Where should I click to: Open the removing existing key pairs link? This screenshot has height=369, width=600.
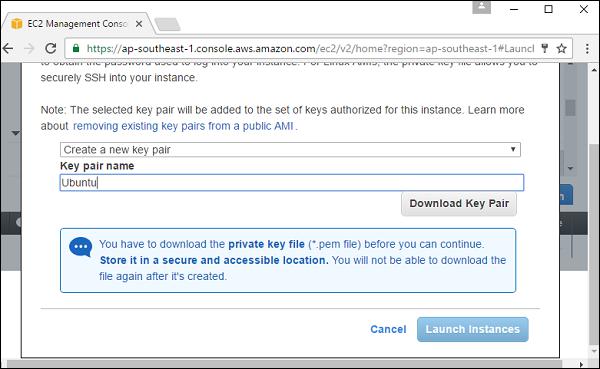183,126
